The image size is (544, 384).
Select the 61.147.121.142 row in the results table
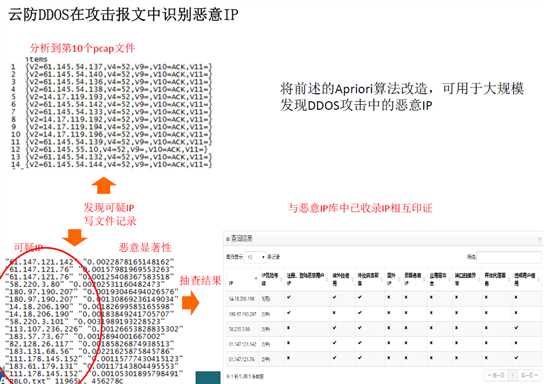tap(383, 344)
